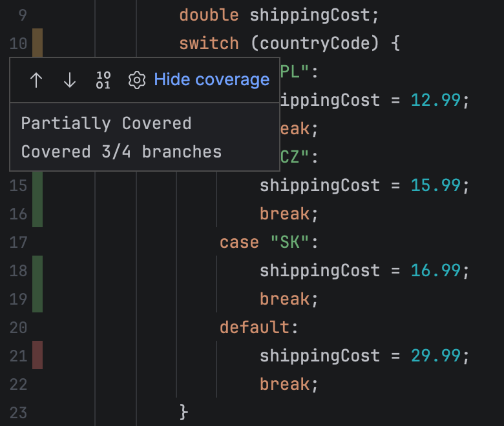Screen dimensions: 504x426
Task: Click shippingCost on line 21
Action: point(320,356)
